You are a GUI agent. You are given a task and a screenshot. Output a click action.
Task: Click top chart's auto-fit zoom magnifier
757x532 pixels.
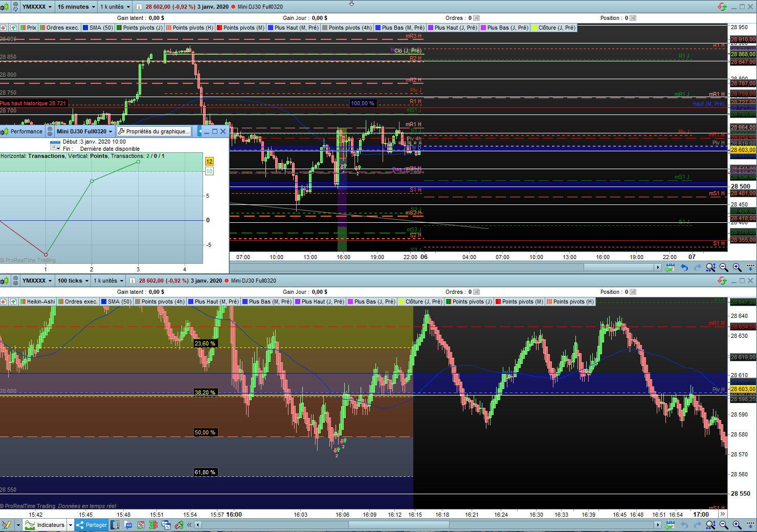[x=710, y=267]
